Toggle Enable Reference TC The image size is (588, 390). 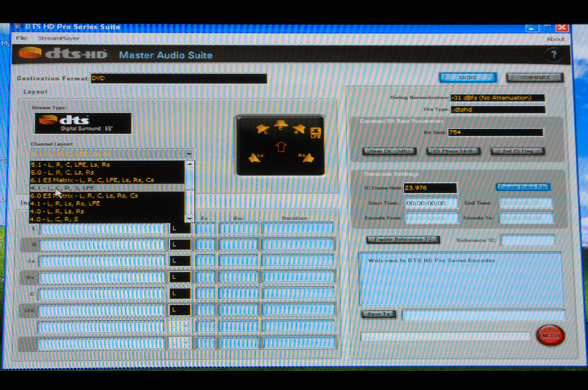(x=403, y=239)
